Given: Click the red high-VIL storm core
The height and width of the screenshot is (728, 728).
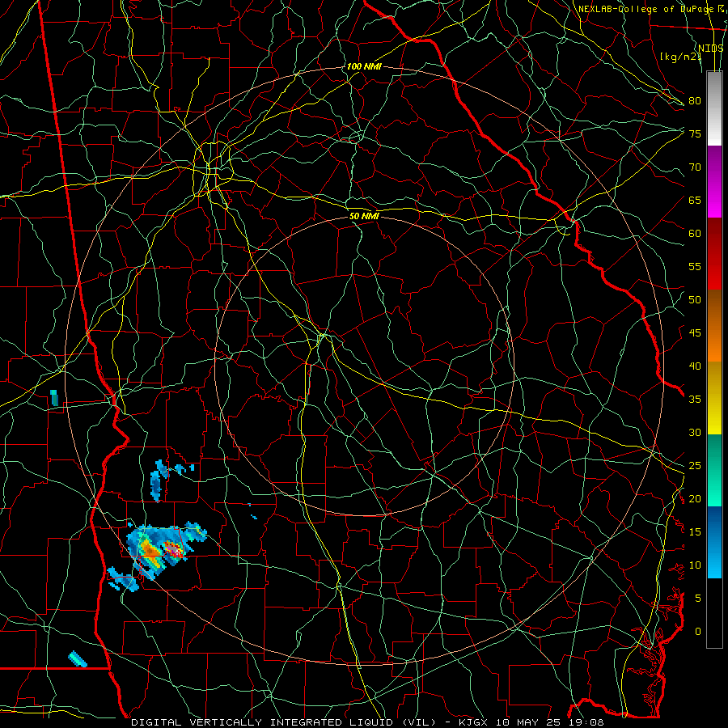Looking at the screenshot, I should point(174,548).
